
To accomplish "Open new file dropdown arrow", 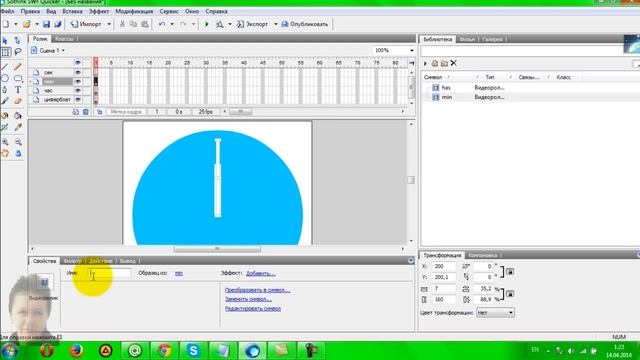I will (x=16, y=24).
